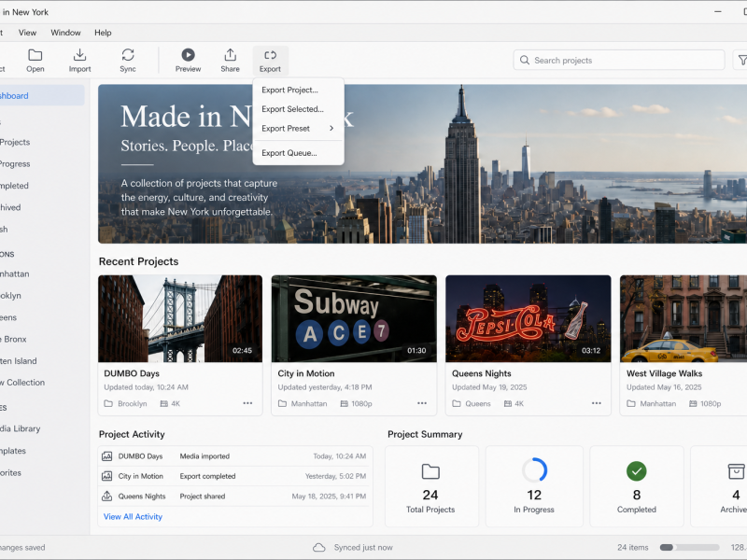Click the media imported icon for DUMBO Days activity
747x560 pixels.
(x=106, y=456)
